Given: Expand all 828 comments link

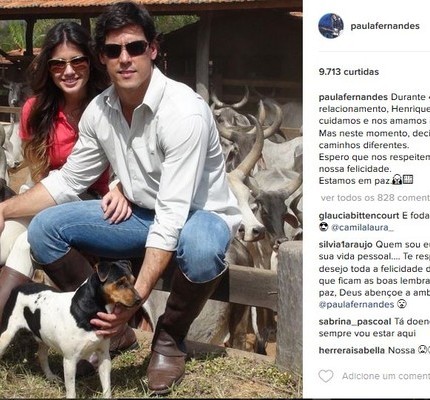Looking at the screenshot, I should [375, 198].
